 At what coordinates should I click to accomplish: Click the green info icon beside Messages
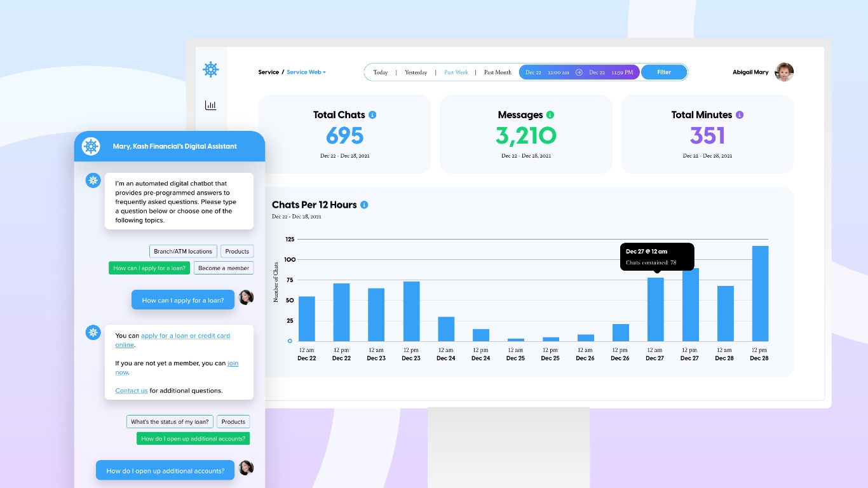click(x=550, y=115)
